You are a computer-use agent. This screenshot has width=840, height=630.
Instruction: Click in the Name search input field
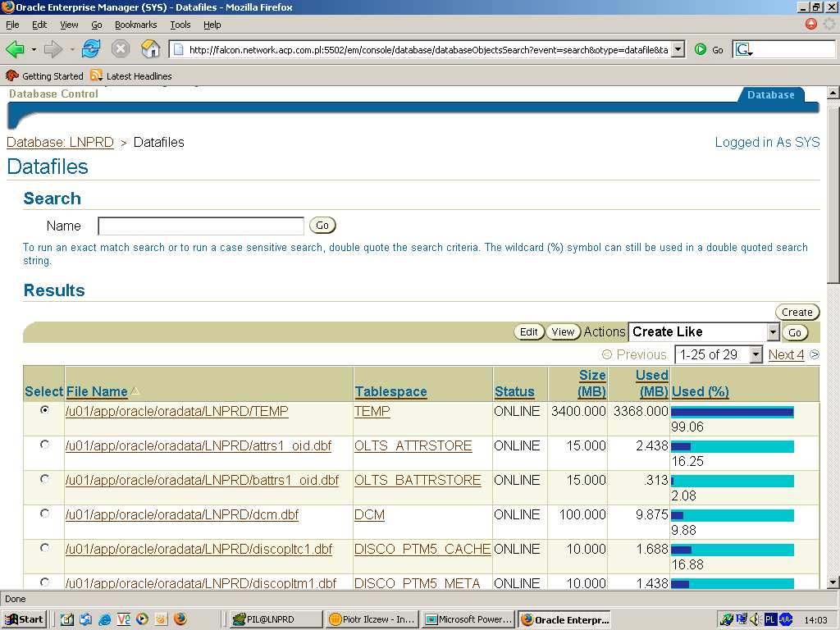tap(201, 226)
